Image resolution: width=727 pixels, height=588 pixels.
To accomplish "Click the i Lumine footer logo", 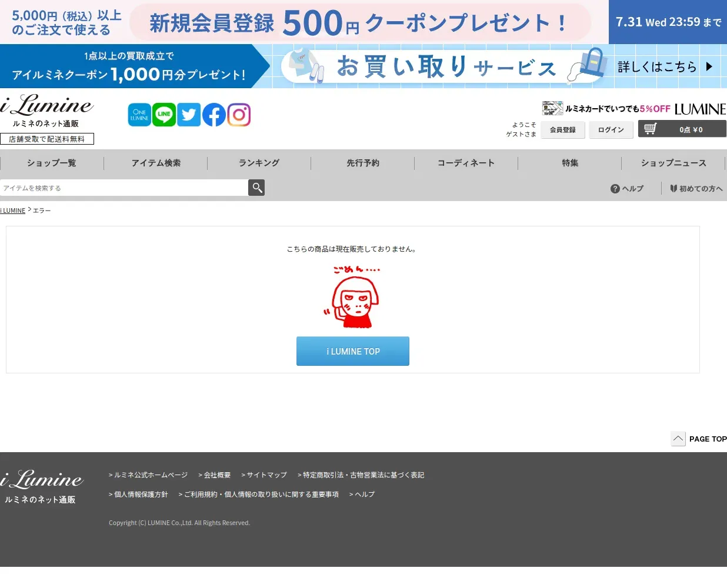I will tap(42, 486).
